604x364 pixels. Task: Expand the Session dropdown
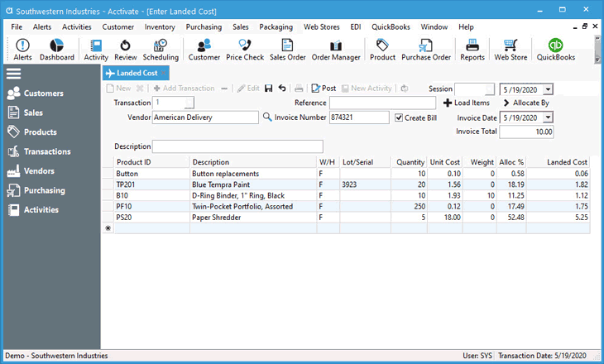[489, 89]
